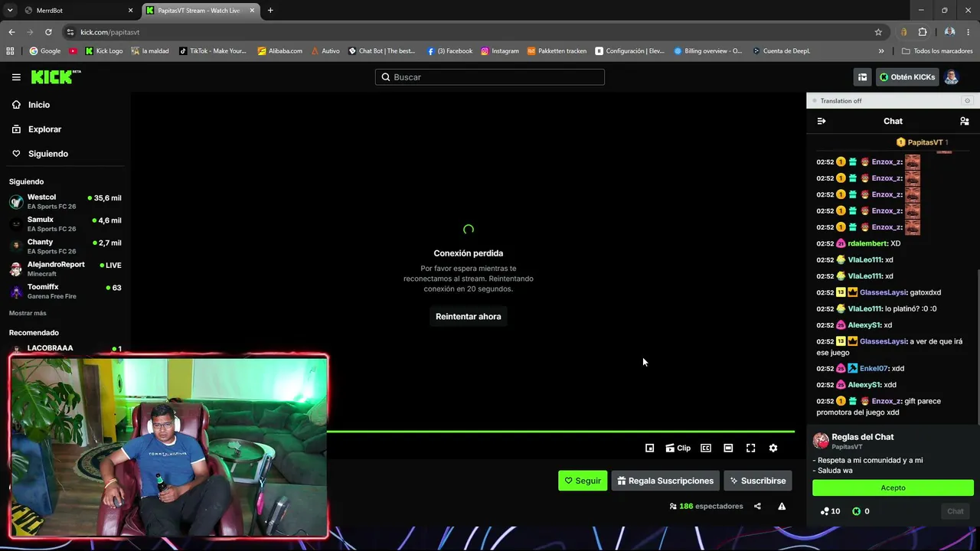Open the KICKs balance icon showing 0
This screenshot has height=551, width=980.
pos(861,511)
